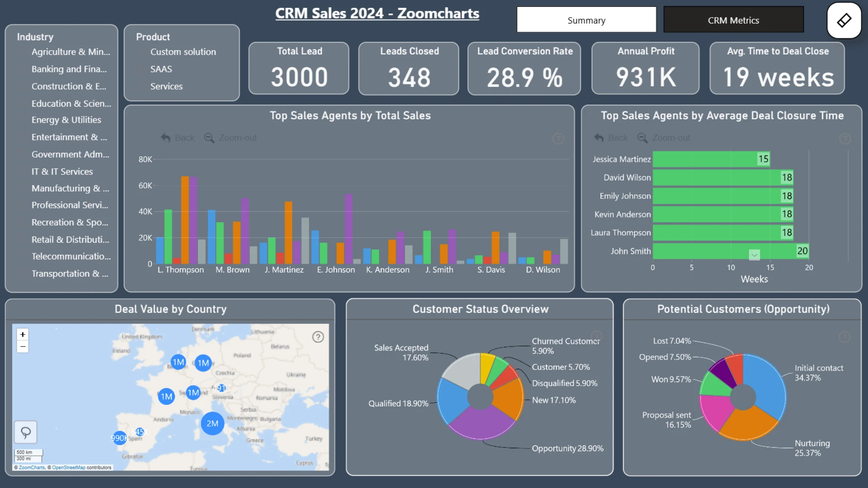The image size is (868, 488).
Task: Open the map help question icon
Action: click(x=318, y=337)
